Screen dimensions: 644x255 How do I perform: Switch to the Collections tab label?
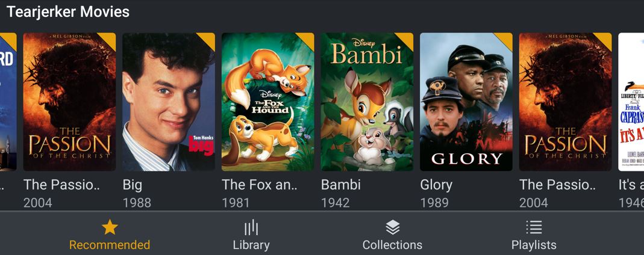coord(392,245)
